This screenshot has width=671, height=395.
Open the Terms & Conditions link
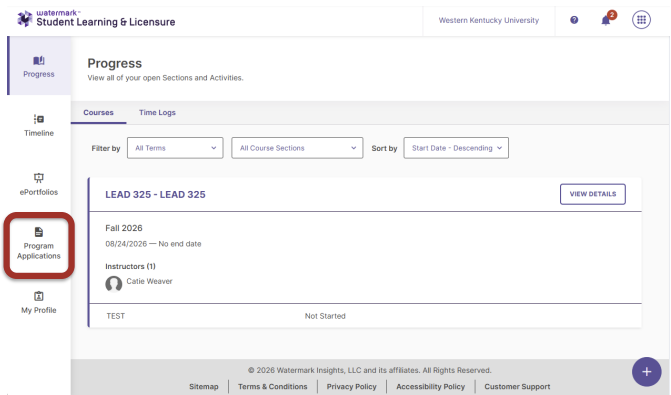[x=273, y=386]
